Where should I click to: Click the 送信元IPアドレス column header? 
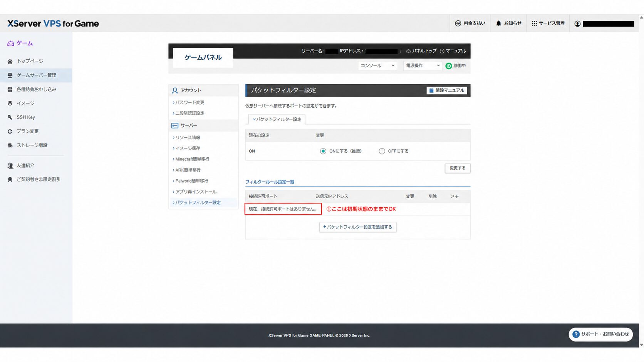pyautogui.click(x=332, y=196)
